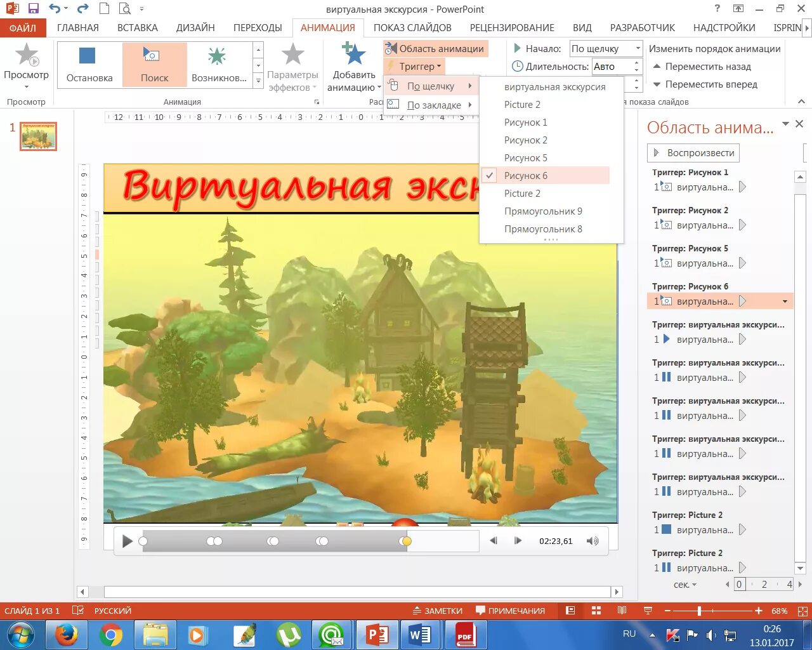Click the Redo arrow icon
Image resolution: width=812 pixels, height=650 pixels.
click(82, 9)
